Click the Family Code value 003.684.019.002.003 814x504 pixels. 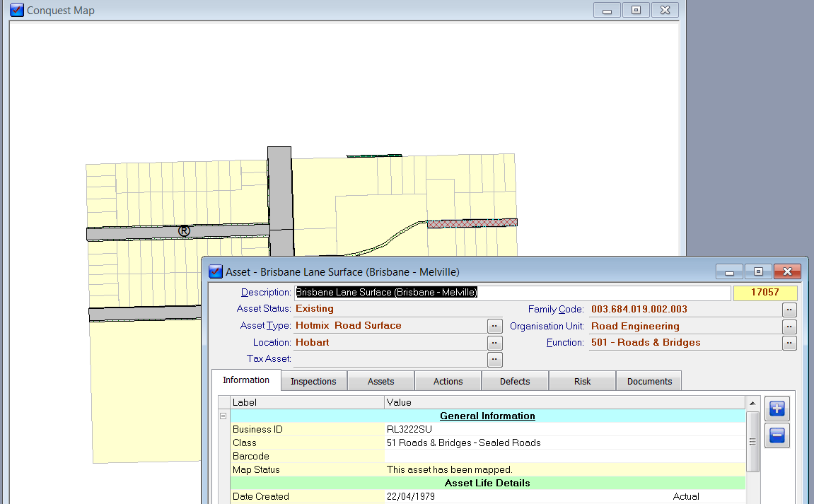pyautogui.click(x=639, y=310)
